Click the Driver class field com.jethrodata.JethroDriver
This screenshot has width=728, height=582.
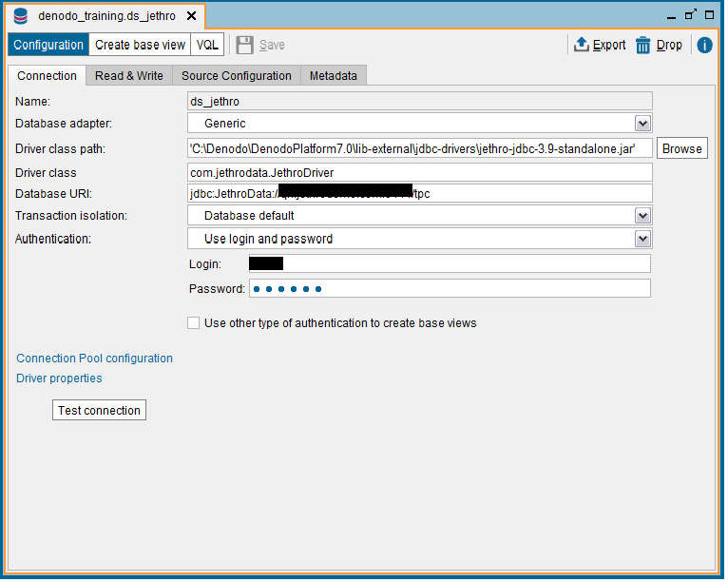pos(420,173)
